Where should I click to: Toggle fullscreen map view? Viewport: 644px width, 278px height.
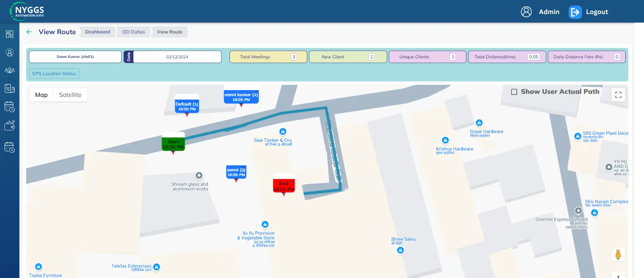pos(618,95)
